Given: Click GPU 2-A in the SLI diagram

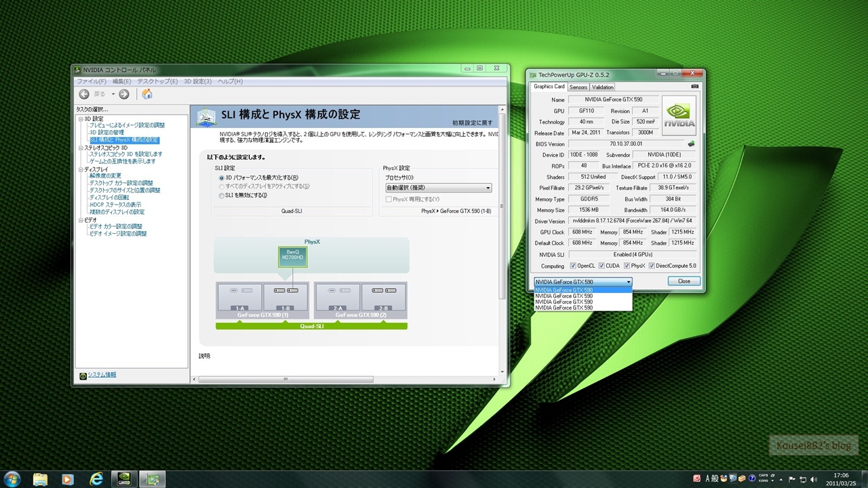Looking at the screenshot, I should 338,298.
